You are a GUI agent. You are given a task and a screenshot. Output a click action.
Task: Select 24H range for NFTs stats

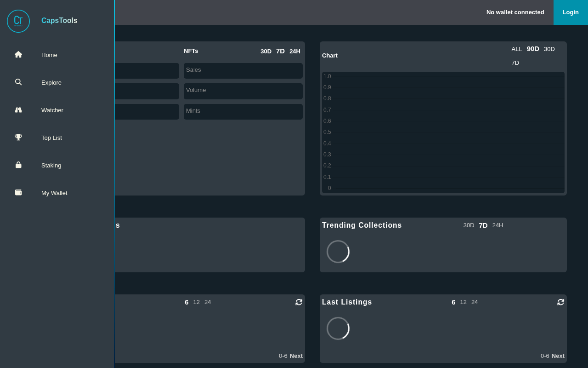294,52
